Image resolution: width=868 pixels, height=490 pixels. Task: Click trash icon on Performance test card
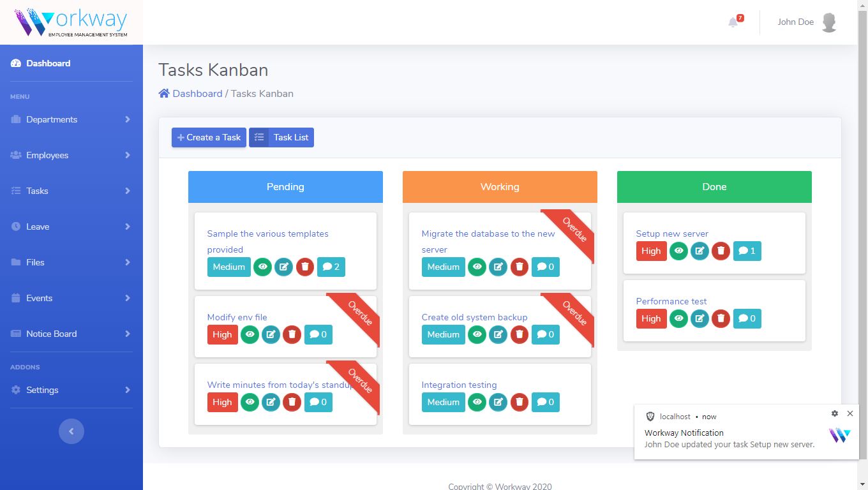[x=721, y=318]
